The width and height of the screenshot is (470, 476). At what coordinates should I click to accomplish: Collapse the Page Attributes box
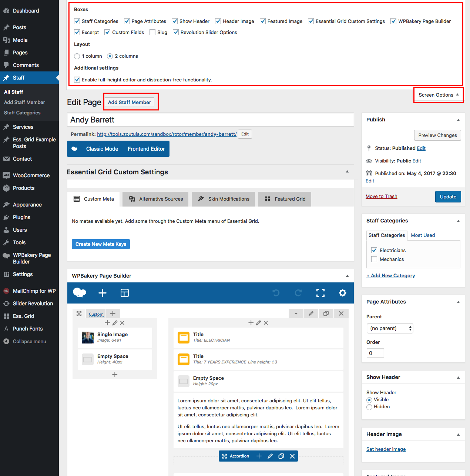(x=458, y=302)
